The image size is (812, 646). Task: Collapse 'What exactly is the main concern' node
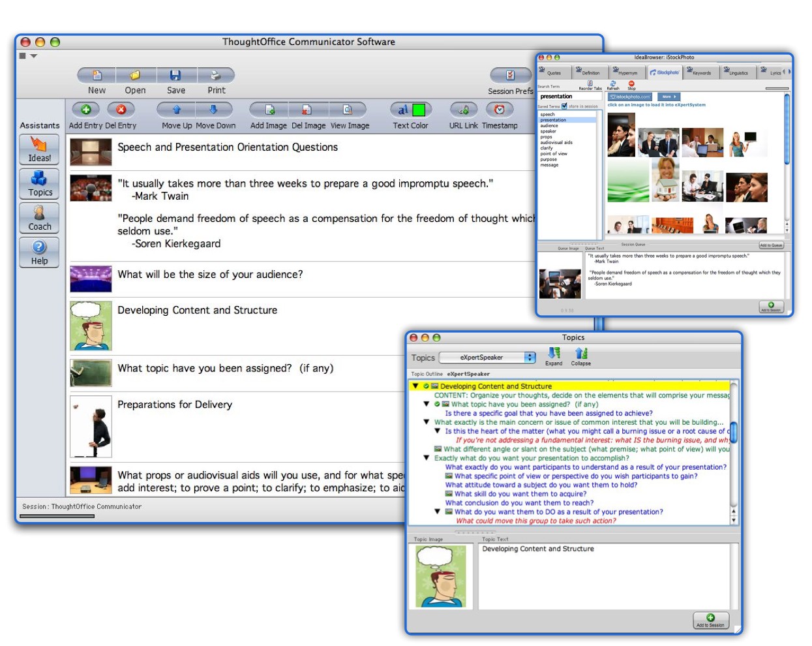[427, 422]
